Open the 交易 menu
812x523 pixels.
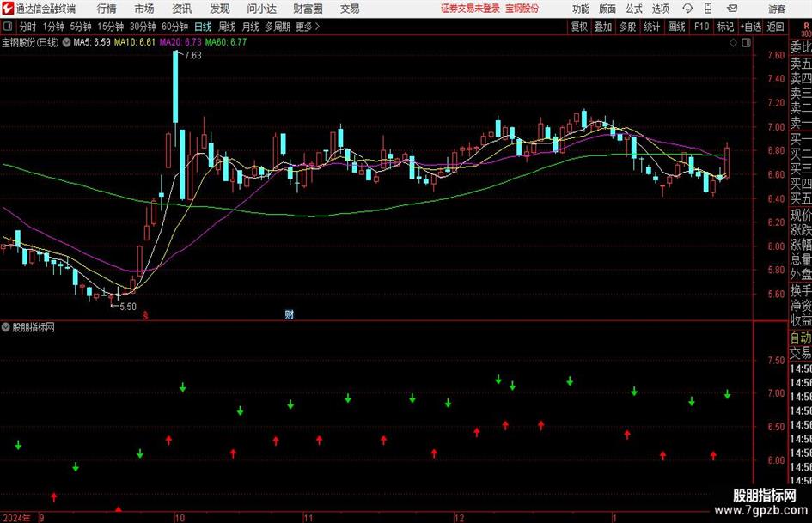click(x=350, y=9)
